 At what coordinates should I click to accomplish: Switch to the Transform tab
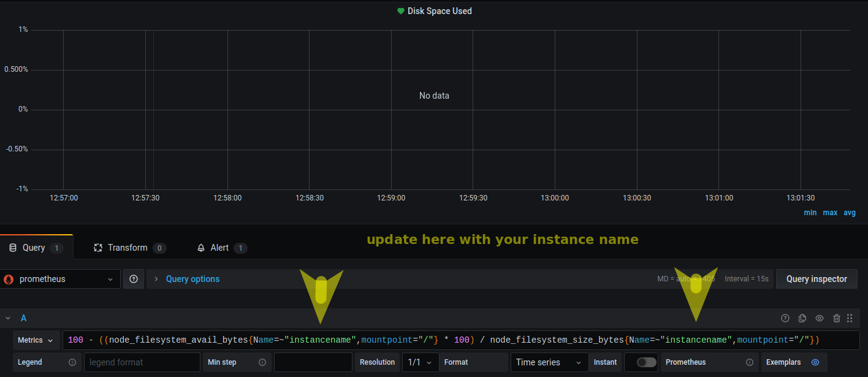128,248
